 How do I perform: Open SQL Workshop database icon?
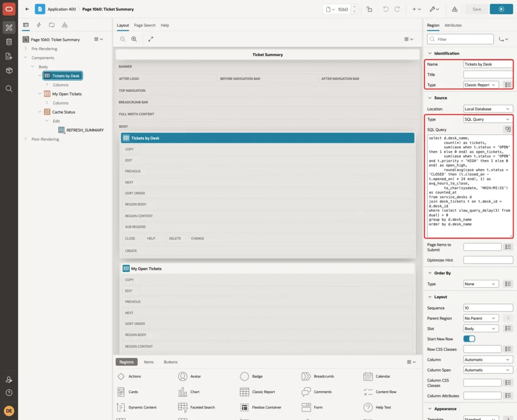[x=9, y=42]
